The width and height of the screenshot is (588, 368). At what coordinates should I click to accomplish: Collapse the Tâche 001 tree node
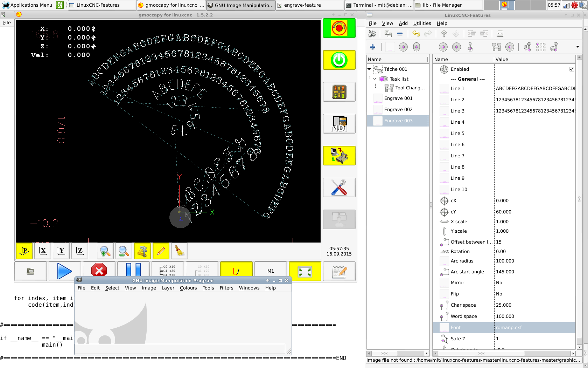pos(369,69)
